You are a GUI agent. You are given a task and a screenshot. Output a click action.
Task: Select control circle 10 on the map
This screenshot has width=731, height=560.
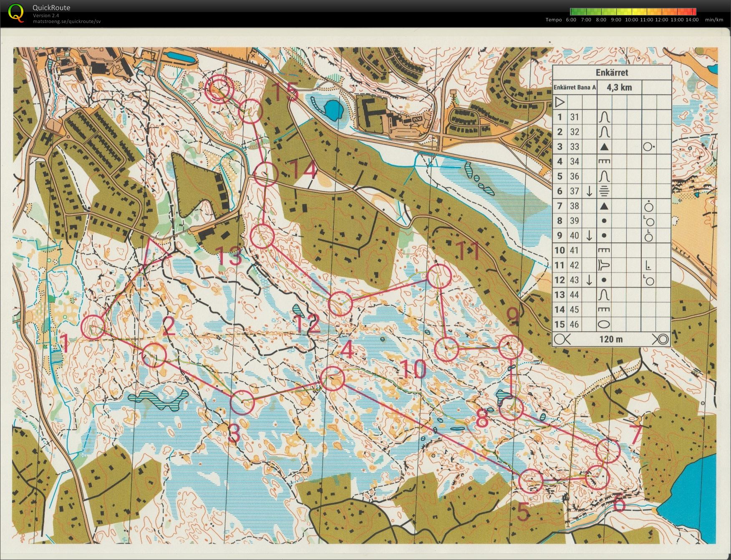tap(446, 349)
